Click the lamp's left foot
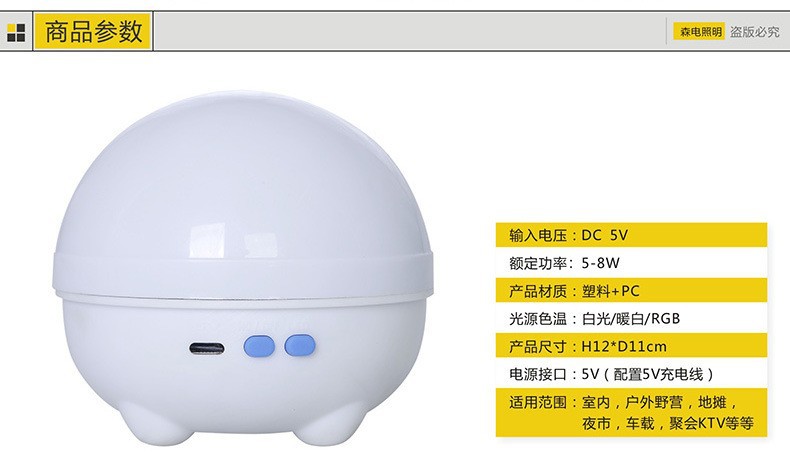The width and height of the screenshot is (790, 471). (x=156, y=423)
